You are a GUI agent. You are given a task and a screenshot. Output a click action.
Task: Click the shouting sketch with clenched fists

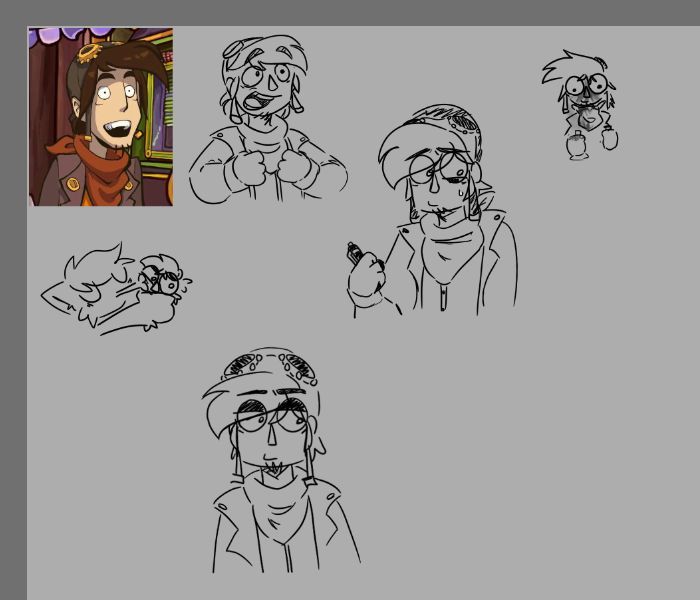click(268, 119)
